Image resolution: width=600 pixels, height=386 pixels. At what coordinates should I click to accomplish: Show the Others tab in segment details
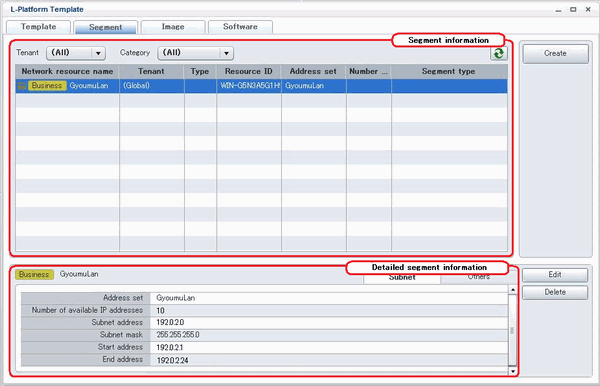(x=478, y=277)
